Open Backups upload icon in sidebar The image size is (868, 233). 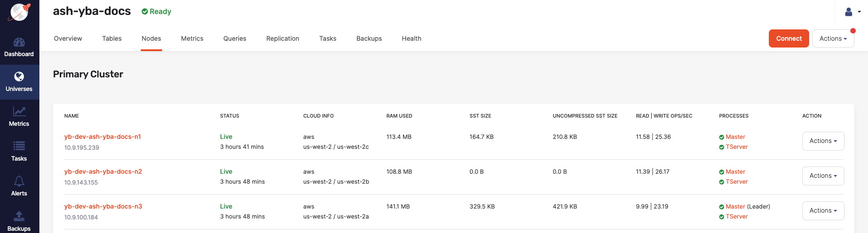(19, 216)
